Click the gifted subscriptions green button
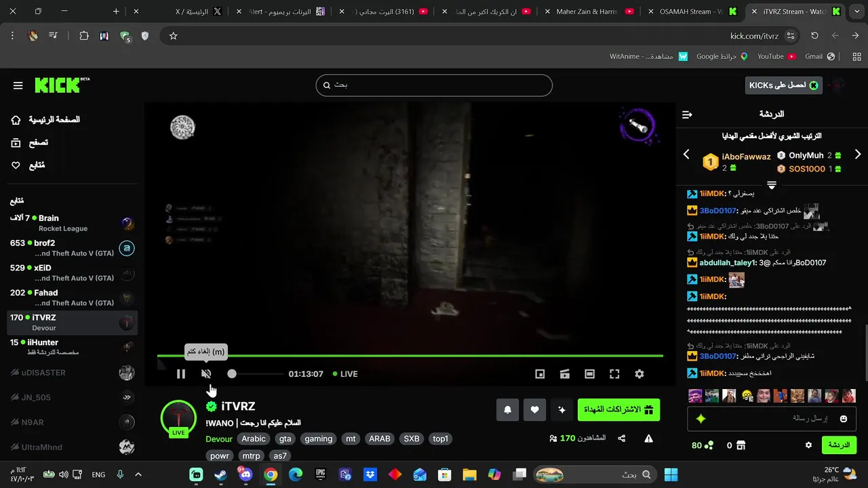This screenshot has height=488, width=868. click(618, 409)
